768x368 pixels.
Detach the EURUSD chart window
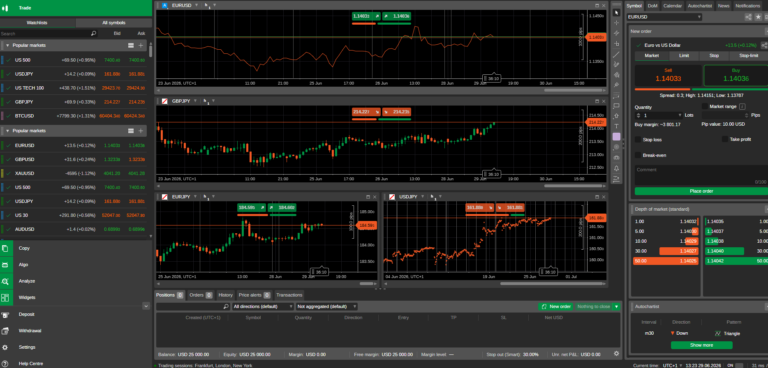(x=597, y=5)
